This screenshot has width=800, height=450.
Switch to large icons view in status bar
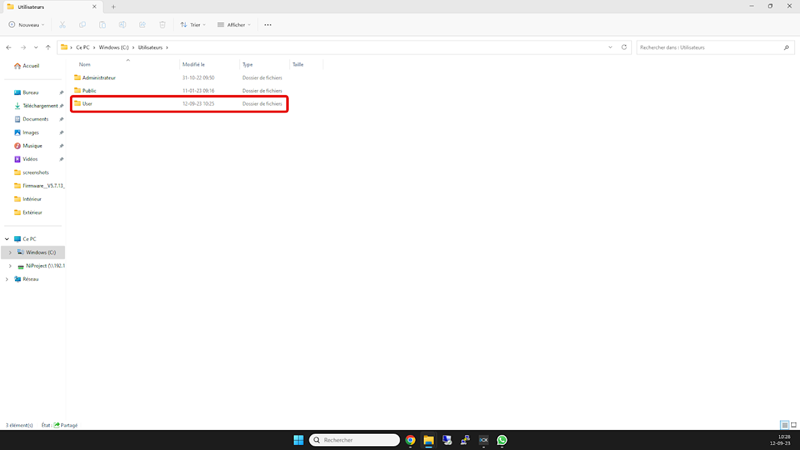[794, 425]
